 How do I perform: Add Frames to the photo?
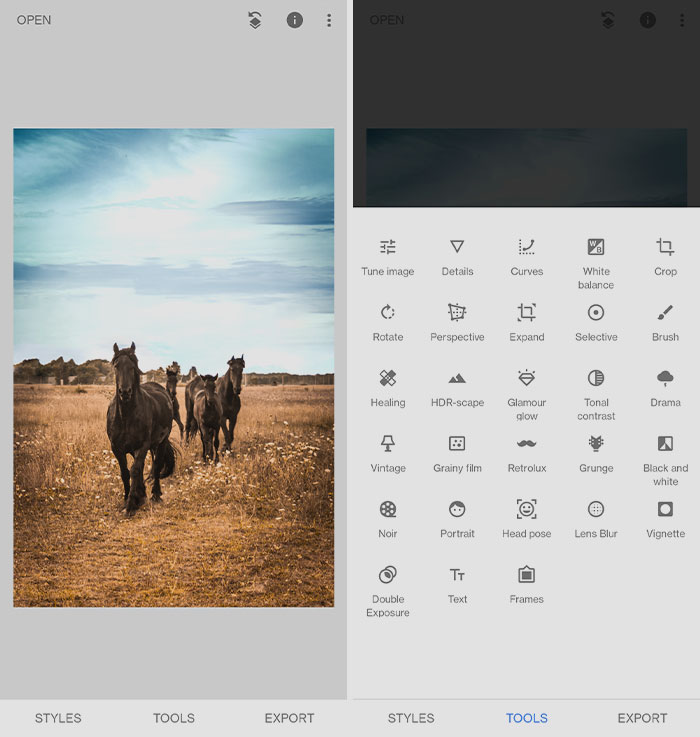point(526,584)
